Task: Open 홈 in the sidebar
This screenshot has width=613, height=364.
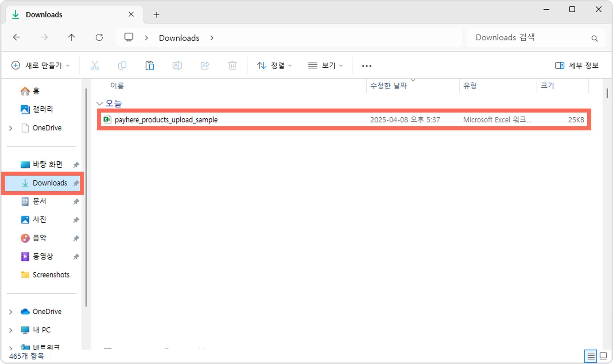Action: click(30, 91)
